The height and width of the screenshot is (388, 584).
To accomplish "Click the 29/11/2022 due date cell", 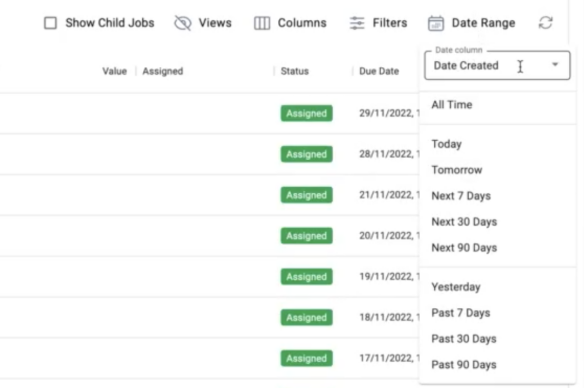I will tap(389, 113).
